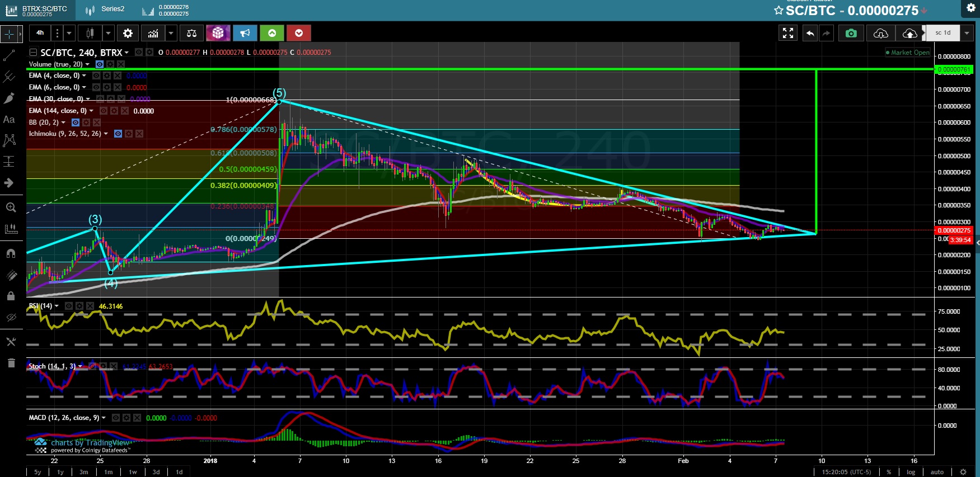Viewport: 980px width, 477px height.
Task: Open the chart style dropdown arrow
Action: click(109, 33)
